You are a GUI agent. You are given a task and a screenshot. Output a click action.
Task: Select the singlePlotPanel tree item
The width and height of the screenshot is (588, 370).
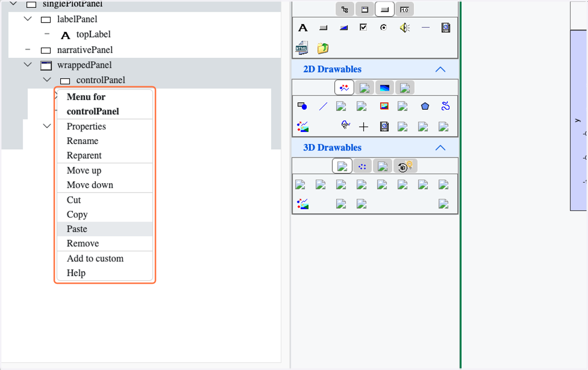point(73,4)
